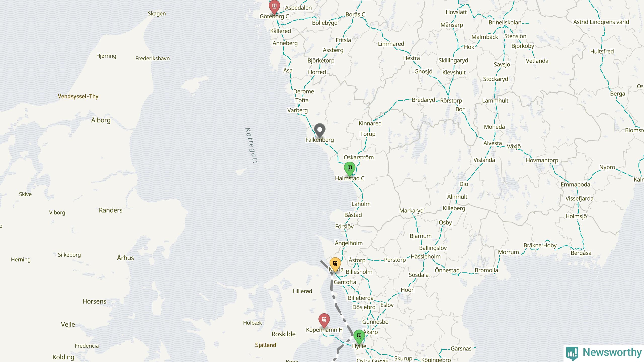
Task: Open the Newsworthy logo link
Action: [x=604, y=353]
